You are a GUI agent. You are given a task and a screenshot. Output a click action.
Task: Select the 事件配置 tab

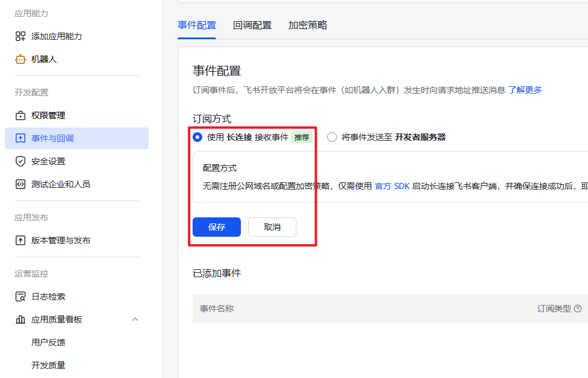tap(197, 25)
